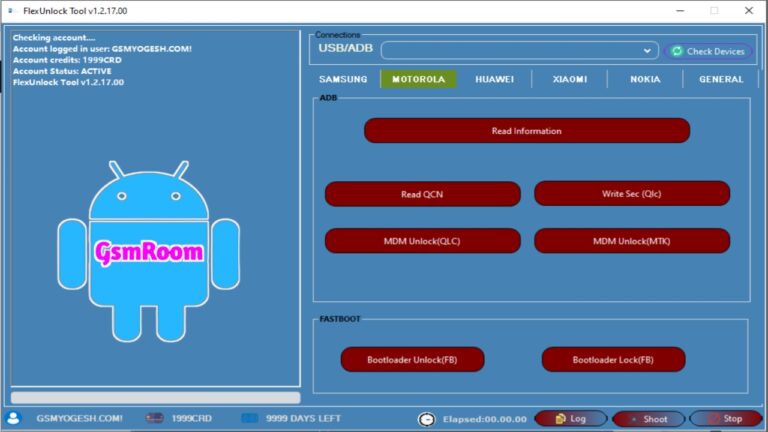Click the Read Information button
Viewport: 768px width, 432px height.
coord(527,131)
